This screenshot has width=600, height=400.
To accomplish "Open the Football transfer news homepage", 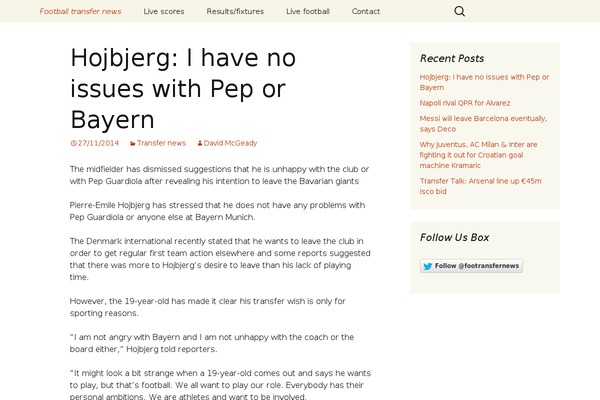I will point(80,11).
